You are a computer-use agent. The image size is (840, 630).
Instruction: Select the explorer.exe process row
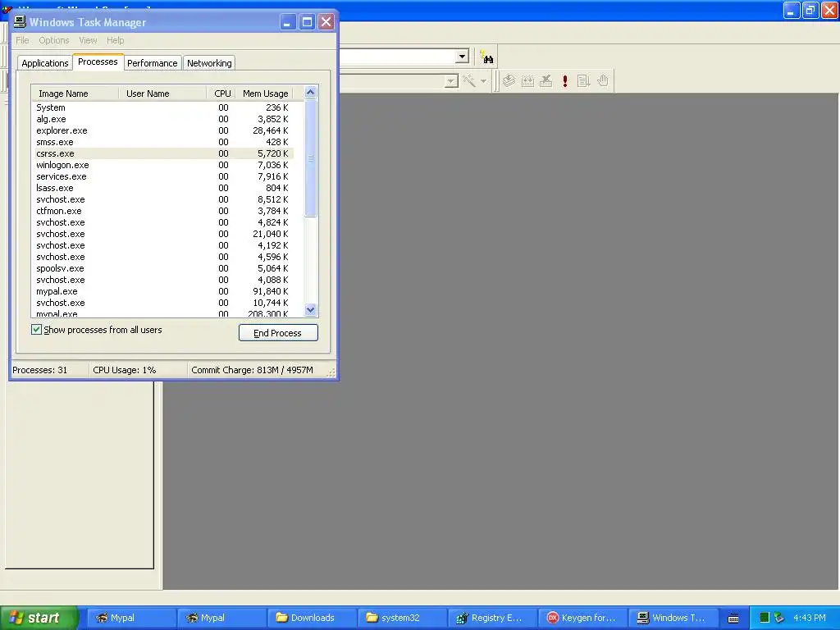[163, 130]
